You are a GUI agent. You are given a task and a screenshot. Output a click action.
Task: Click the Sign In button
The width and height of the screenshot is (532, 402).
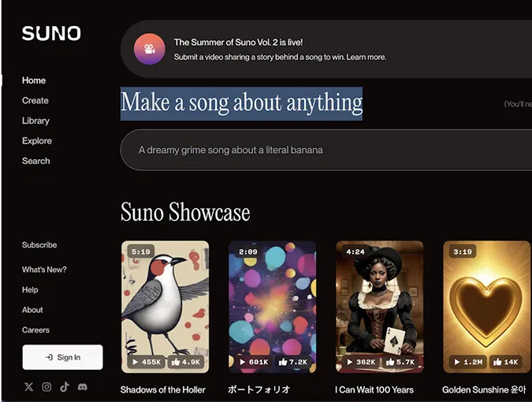[x=62, y=357]
